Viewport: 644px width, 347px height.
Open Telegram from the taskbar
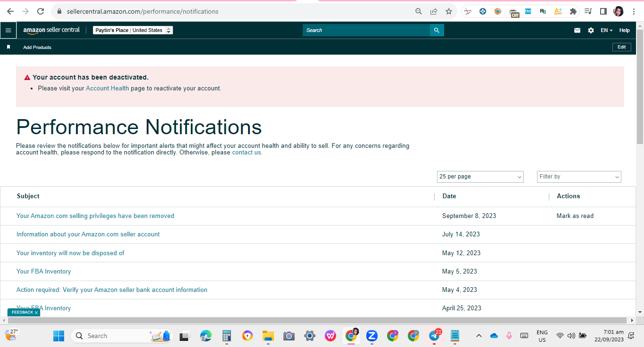click(x=434, y=336)
